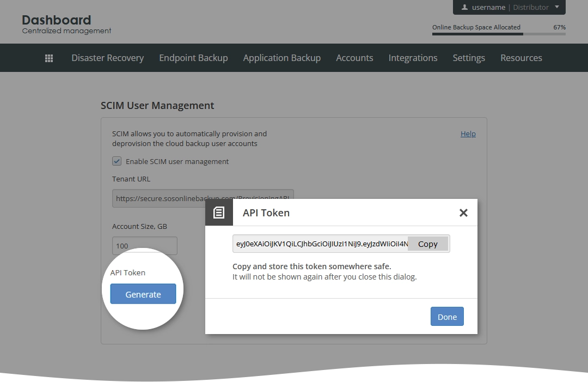Copy the API token with the Copy button
The image size is (588, 382).
tap(428, 244)
